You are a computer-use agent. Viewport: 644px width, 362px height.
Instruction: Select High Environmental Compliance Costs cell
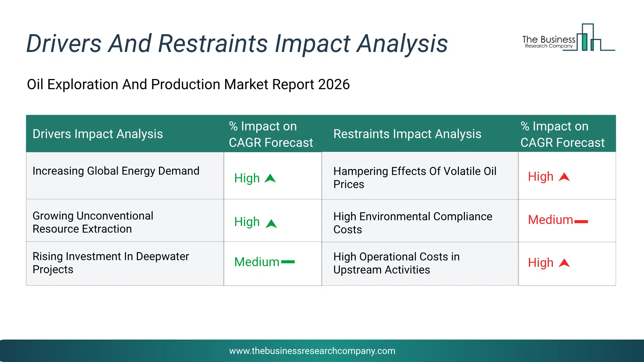(420, 221)
